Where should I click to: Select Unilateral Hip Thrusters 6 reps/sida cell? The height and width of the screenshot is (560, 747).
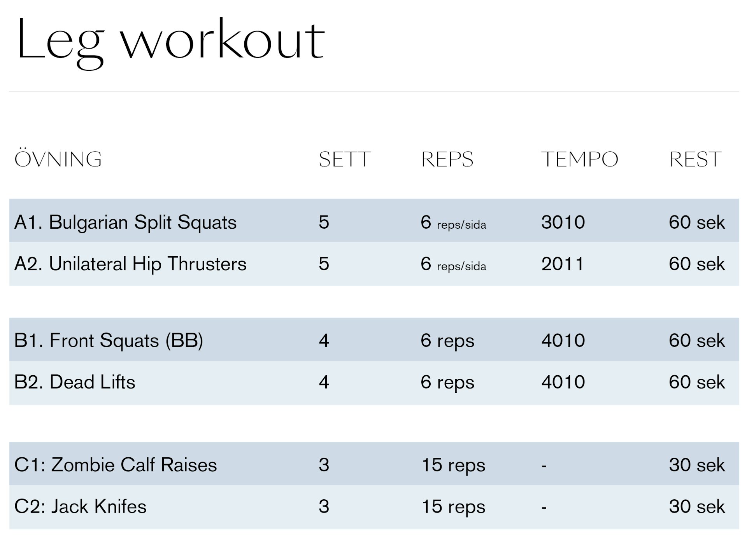(x=453, y=264)
